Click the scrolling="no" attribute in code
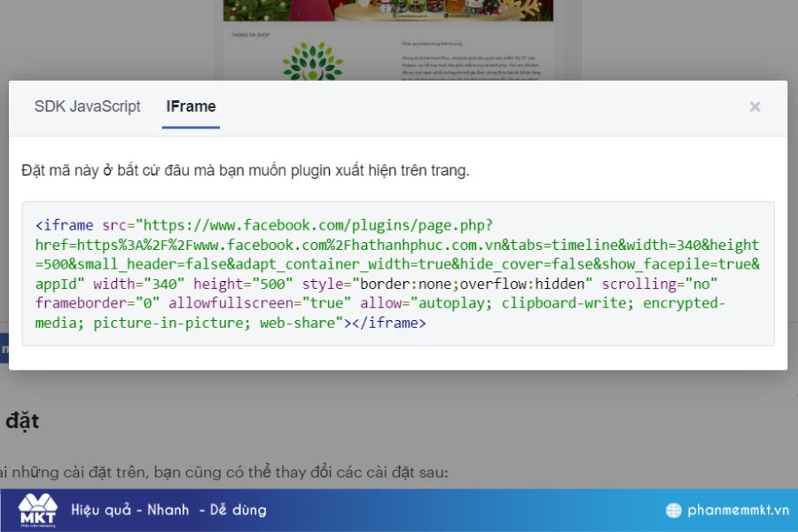Viewport: 798px width, 532px height. tap(660, 284)
